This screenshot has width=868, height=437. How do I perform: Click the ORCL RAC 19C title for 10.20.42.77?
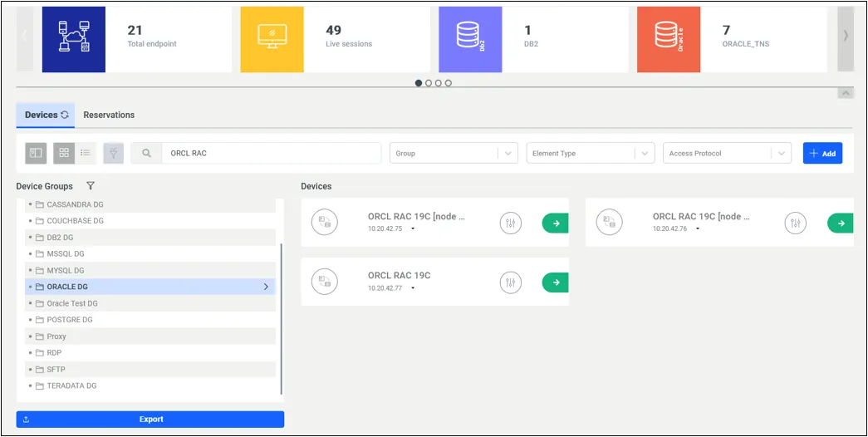400,275
